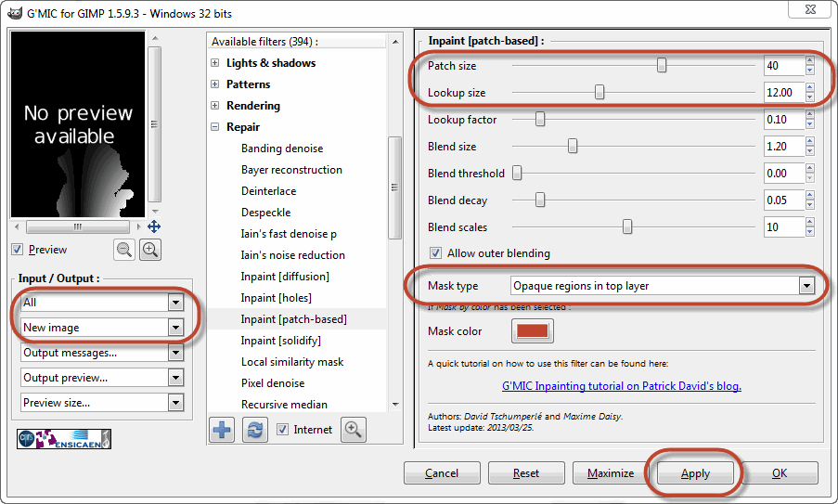Image resolution: width=838 pixels, height=504 pixels.
Task: Click the OK button
Action: 780,473
